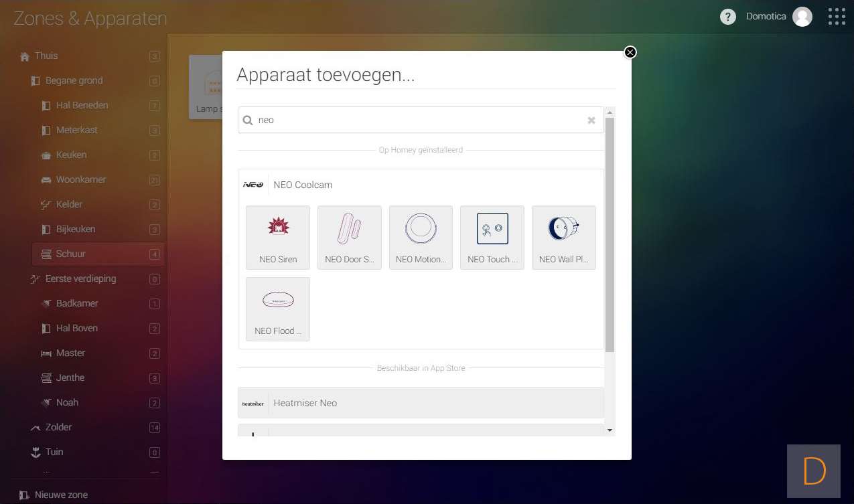
Task: Open the apps grid menu icon
Action: [x=837, y=17]
